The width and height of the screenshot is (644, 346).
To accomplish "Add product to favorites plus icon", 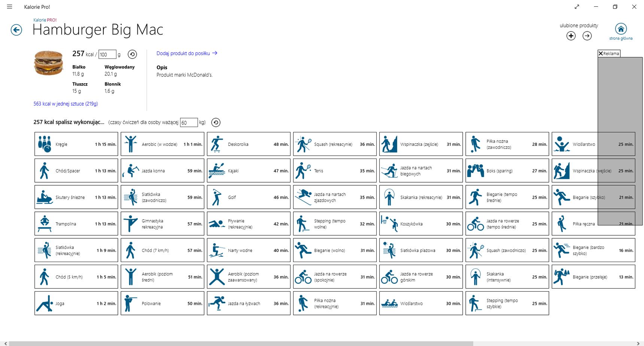I will 571,36.
